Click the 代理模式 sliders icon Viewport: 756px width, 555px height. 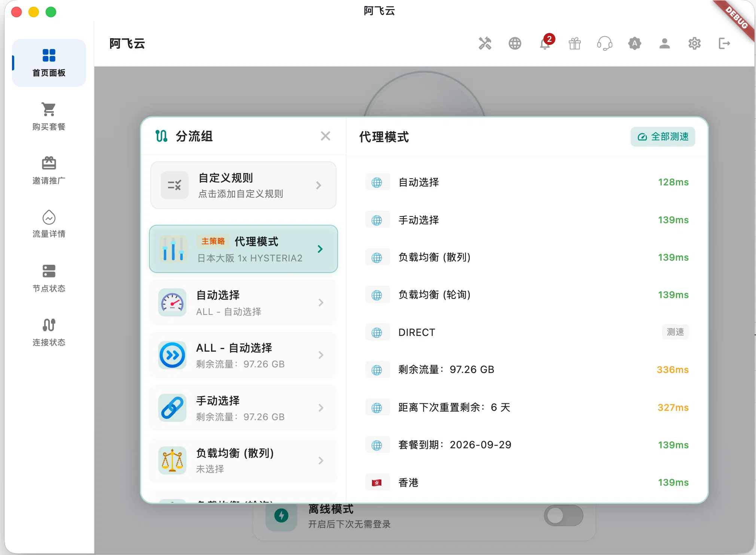tap(173, 249)
